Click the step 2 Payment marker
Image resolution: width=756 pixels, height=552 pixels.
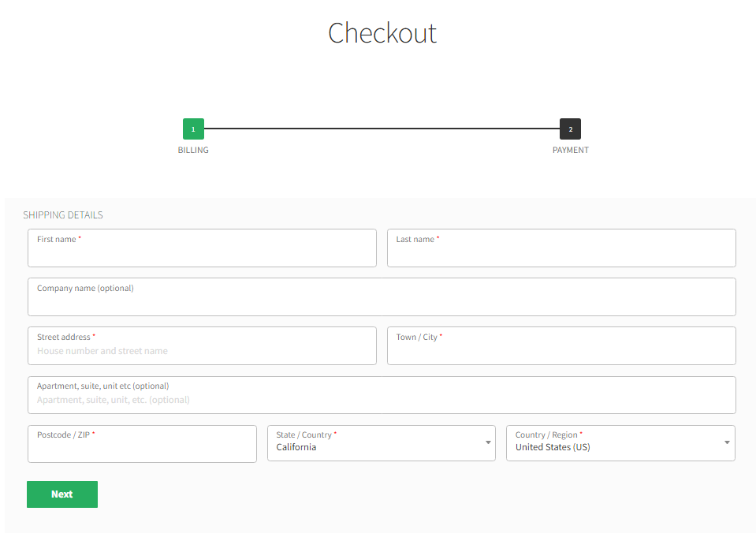[x=571, y=129]
